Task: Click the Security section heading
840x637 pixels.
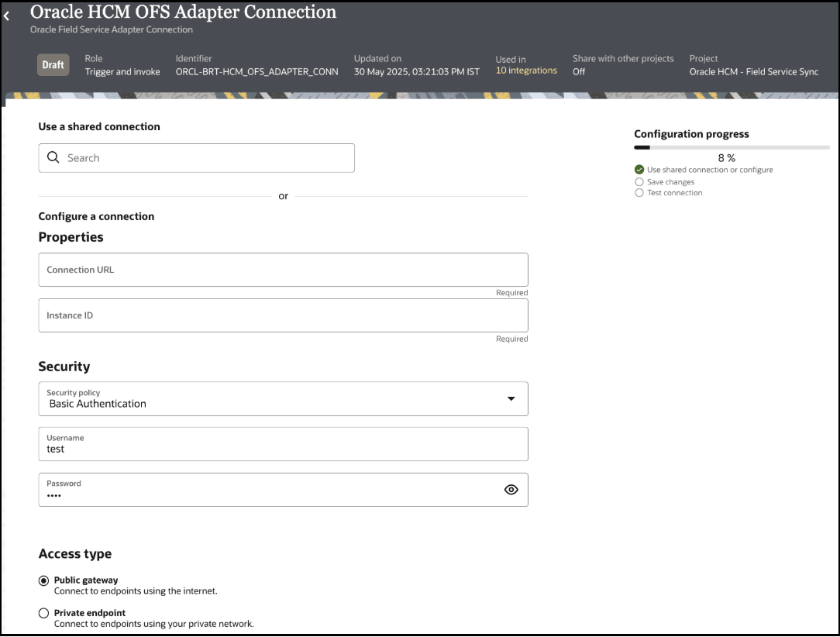Action: pos(64,367)
